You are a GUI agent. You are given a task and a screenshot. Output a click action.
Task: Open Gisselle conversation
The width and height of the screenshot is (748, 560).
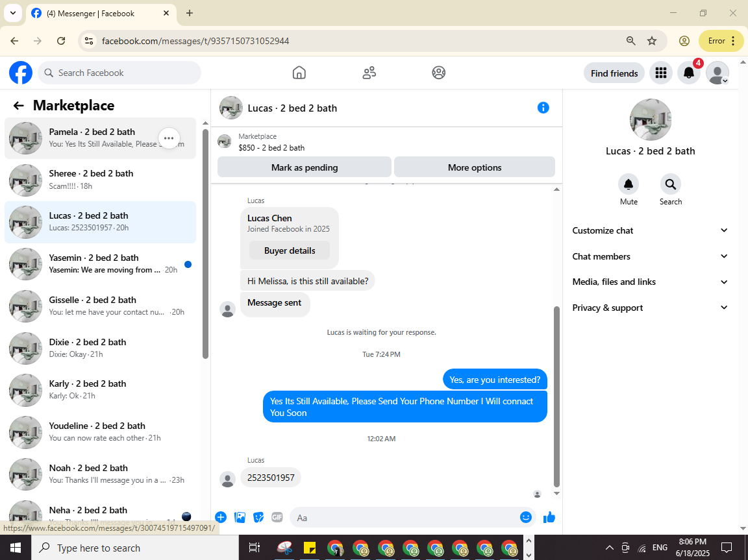pos(100,306)
